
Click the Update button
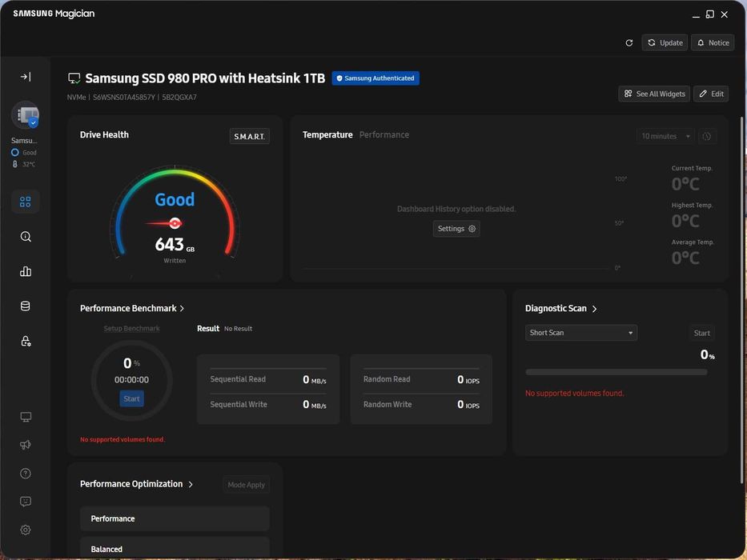coord(665,43)
